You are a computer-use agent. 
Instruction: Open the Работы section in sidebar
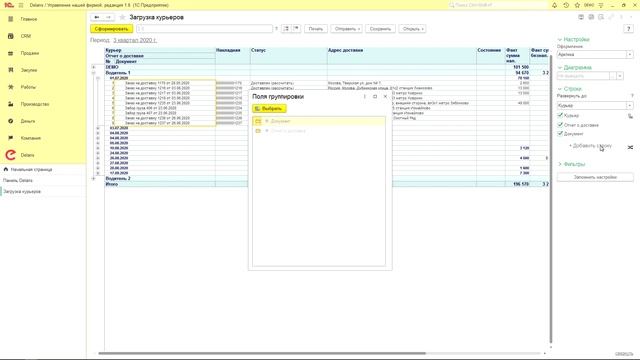pos(28,87)
